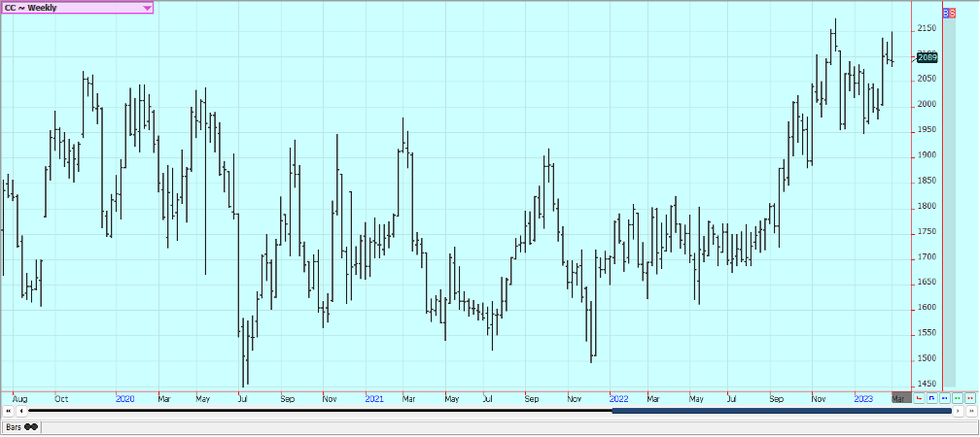Viewport: 980px width, 437px height.
Task: Click the dark blue scrollbar thumb
Action: point(782,411)
